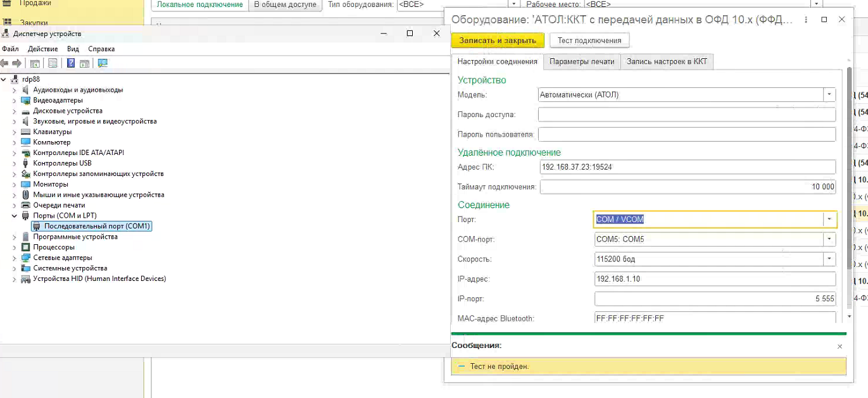The image size is (868, 398).
Task: Click the MAC-адрес Bluetooth field
Action: click(x=715, y=318)
